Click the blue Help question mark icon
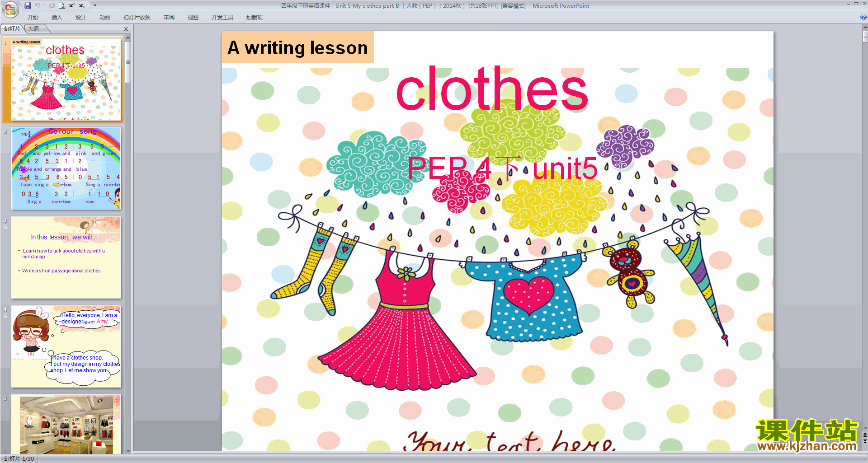This screenshot has height=463, width=868. coord(863,17)
